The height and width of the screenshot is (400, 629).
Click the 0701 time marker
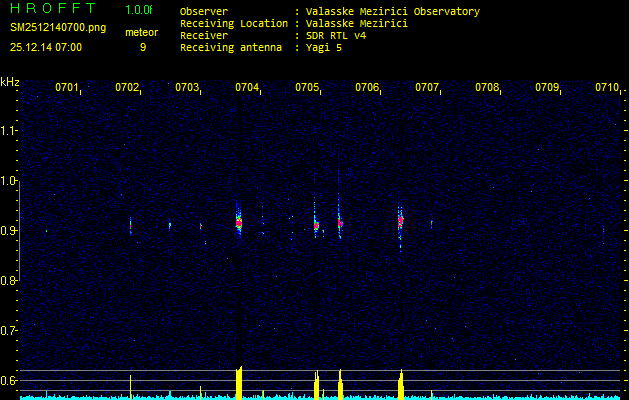pos(67,88)
